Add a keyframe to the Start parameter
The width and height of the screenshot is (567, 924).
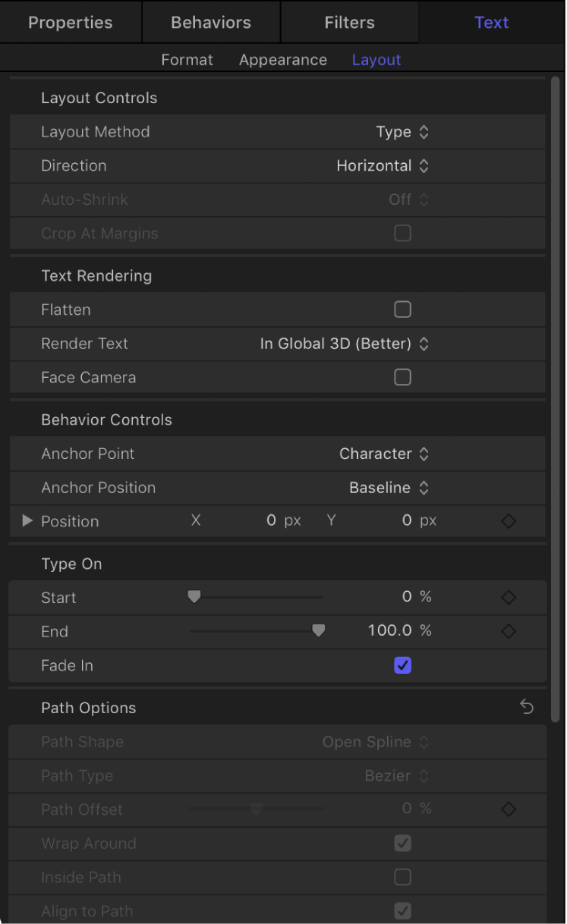[x=509, y=597]
